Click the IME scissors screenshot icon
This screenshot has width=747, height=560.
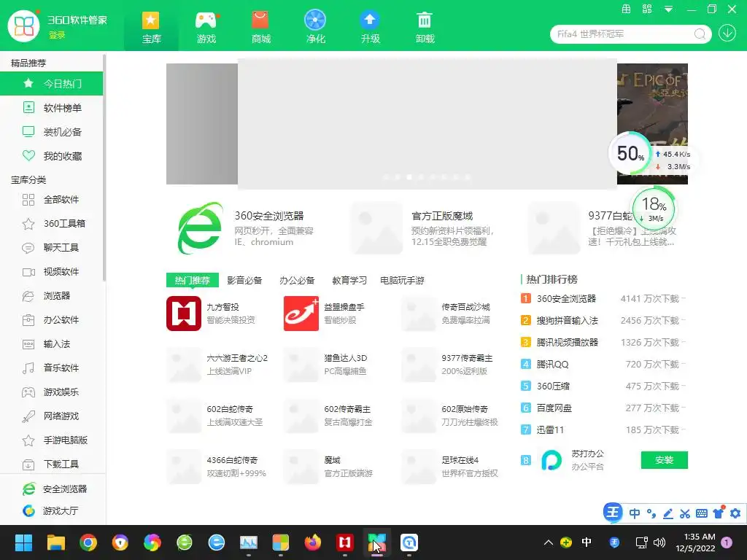coord(684,513)
